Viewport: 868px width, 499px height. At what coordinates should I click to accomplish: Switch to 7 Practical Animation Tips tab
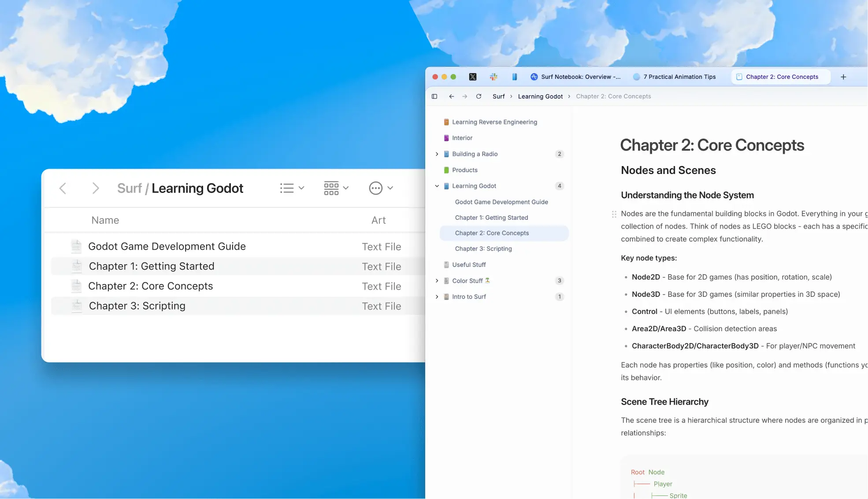[679, 77]
